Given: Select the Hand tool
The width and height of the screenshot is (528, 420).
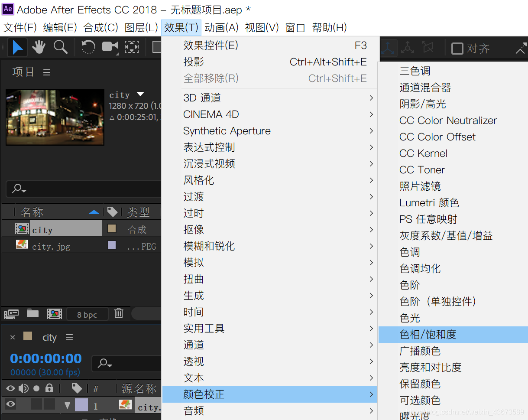Looking at the screenshot, I should coord(39,47).
